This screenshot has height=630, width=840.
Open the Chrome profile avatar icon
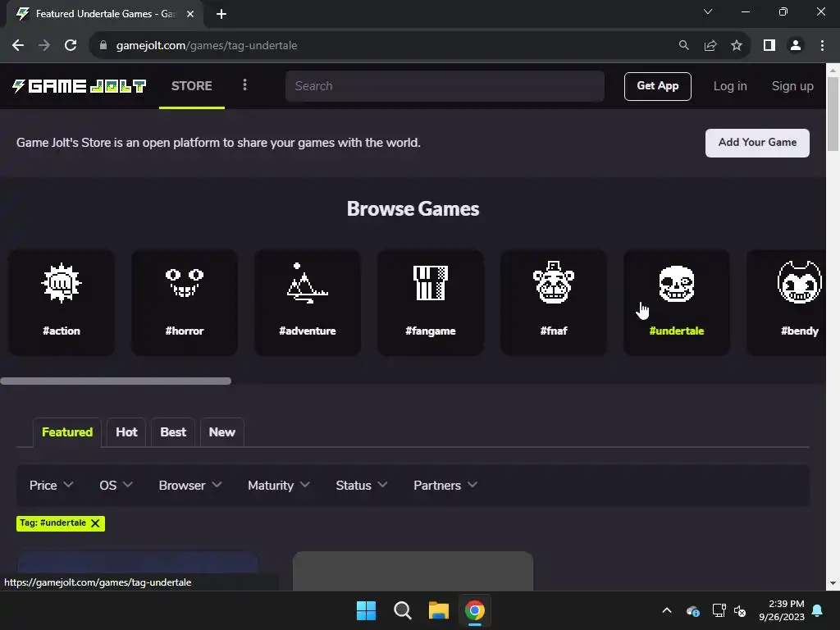pos(796,46)
